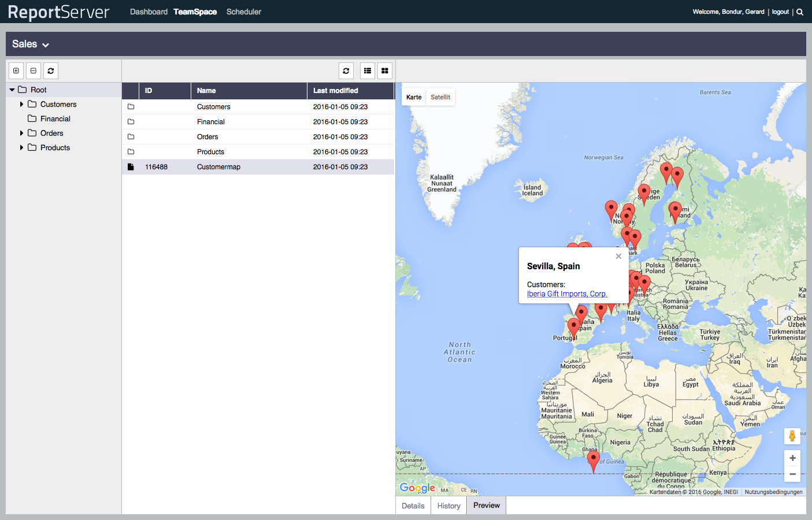The image size is (812, 520).
Task: Switch map to Satellit view
Action: pyautogui.click(x=440, y=97)
